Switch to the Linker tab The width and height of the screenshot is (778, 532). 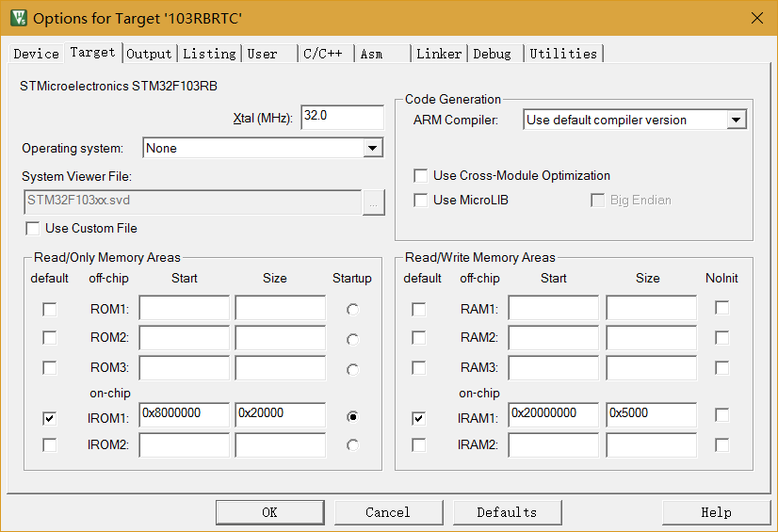tap(439, 54)
